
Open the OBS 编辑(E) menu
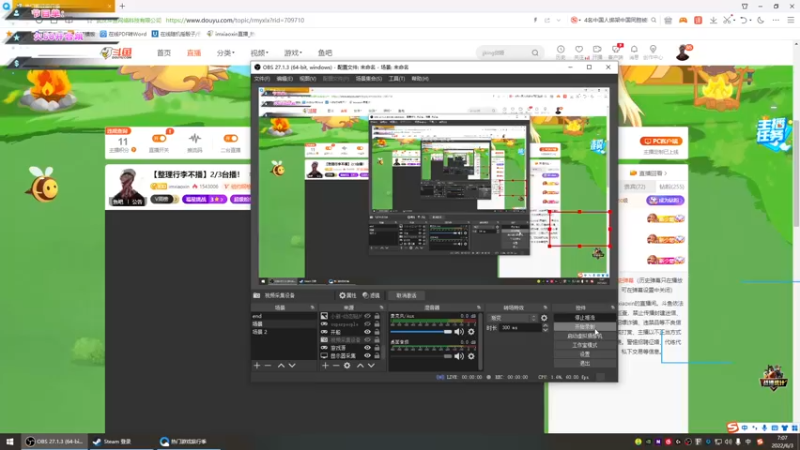click(x=285, y=79)
